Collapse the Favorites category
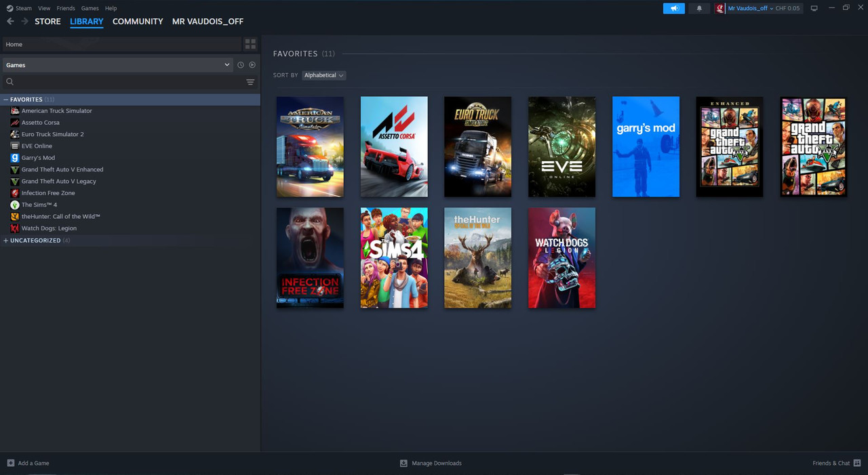Screen dimensions: 868x475 click(6, 100)
